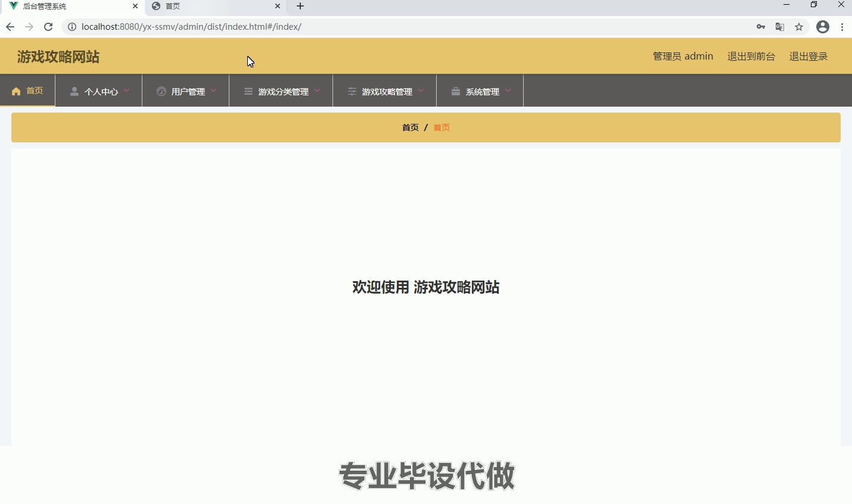Screen dimensions: 852x504
Task: Click the 用户管理 circular icon
Action: (x=161, y=91)
